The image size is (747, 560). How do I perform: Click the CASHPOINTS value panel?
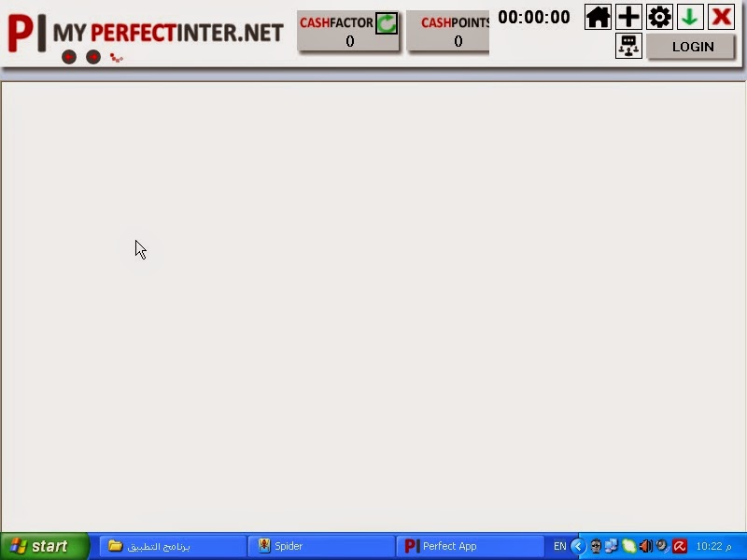point(448,31)
